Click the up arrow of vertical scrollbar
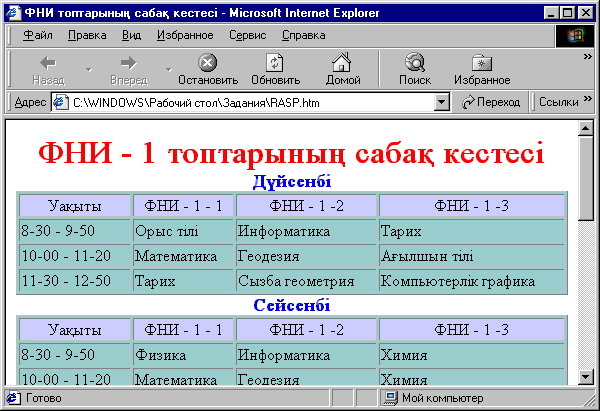This screenshot has width=600, height=411. click(586, 128)
